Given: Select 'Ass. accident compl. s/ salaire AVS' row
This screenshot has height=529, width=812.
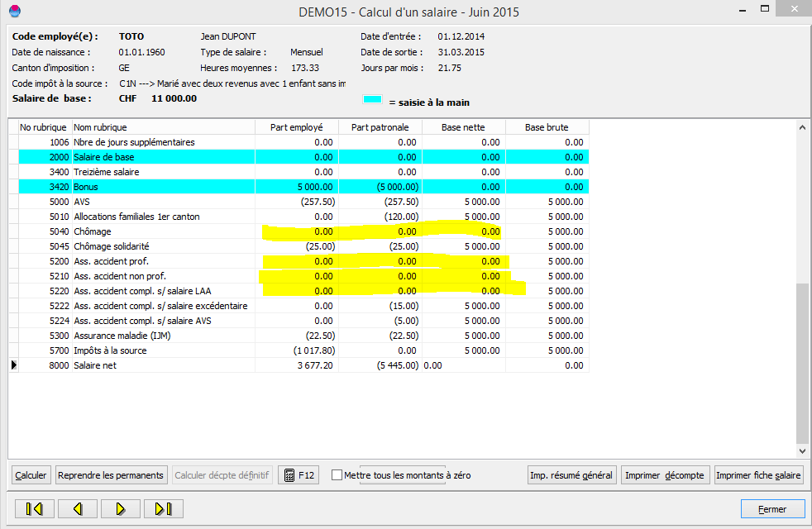Looking at the screenshot, I should coord(303,321).
